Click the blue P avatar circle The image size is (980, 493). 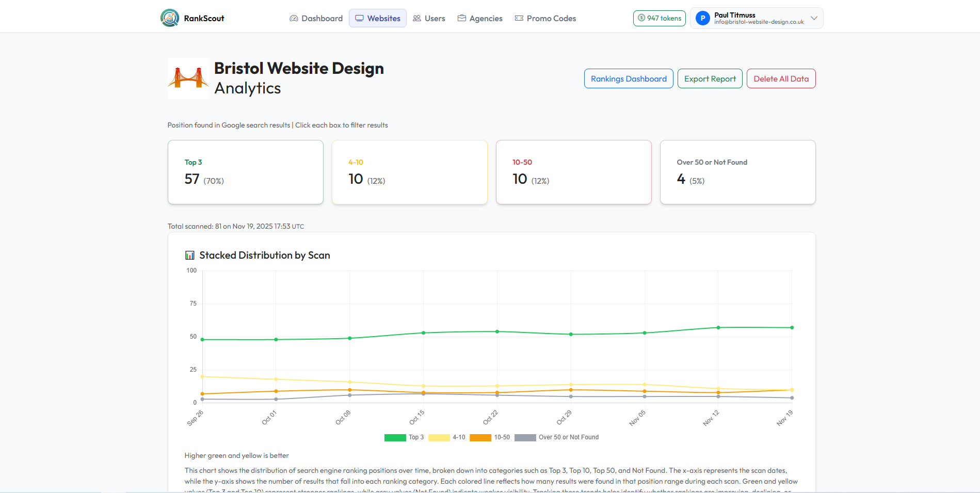pyautogui.click(x=702, y=18)
